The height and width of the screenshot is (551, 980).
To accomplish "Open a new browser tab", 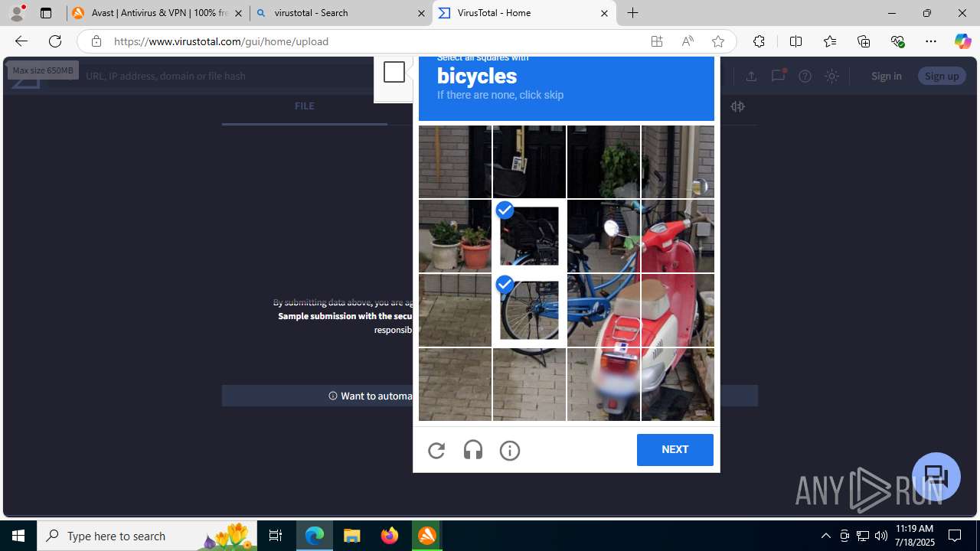I will (x=633, y=13).
